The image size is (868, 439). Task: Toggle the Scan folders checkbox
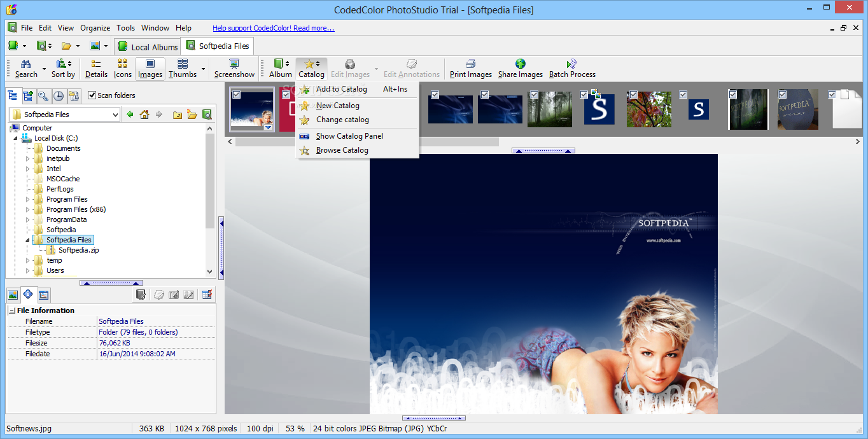92,95
